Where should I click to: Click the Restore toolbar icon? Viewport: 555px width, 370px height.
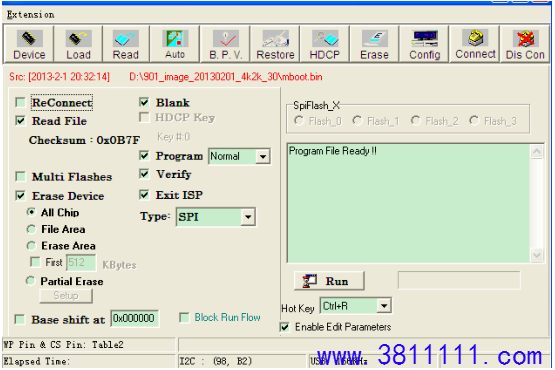tap(275, 44)
